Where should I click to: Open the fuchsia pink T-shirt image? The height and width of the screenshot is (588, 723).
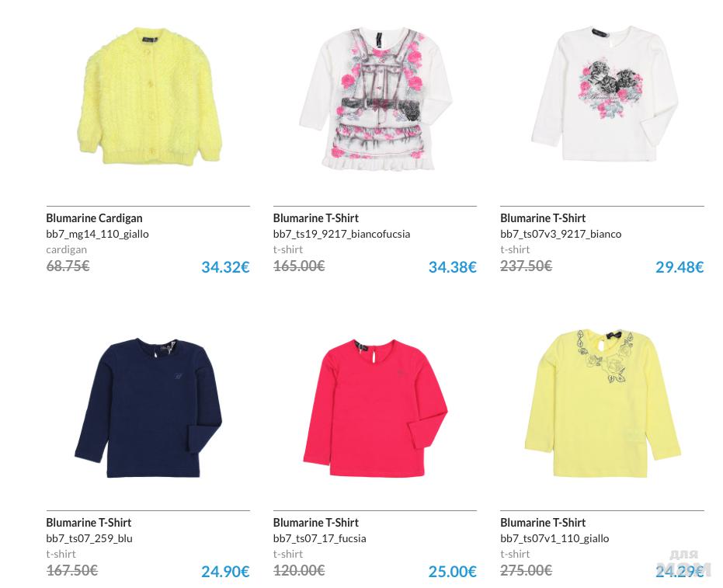tap(375, 408)
